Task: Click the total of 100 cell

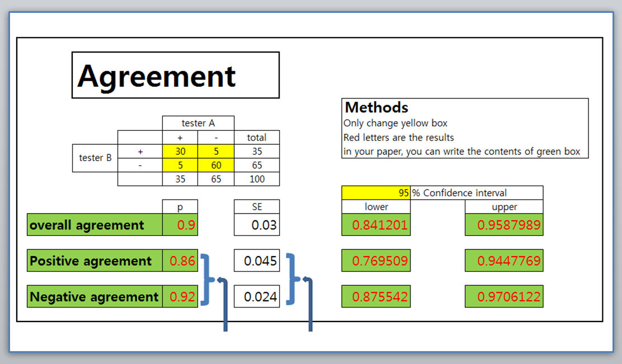Action: click(257, 179)
